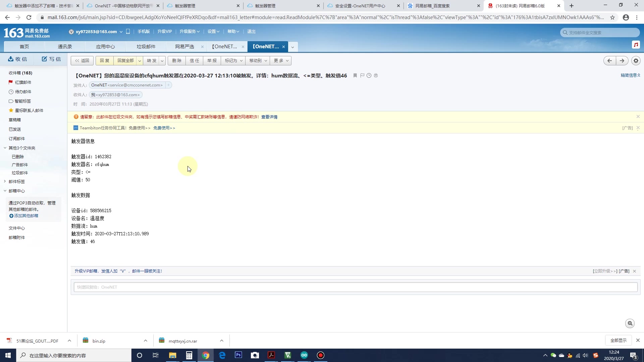
Task: Open the 查看详情 link in warning bar
Action: pos(269,117)
